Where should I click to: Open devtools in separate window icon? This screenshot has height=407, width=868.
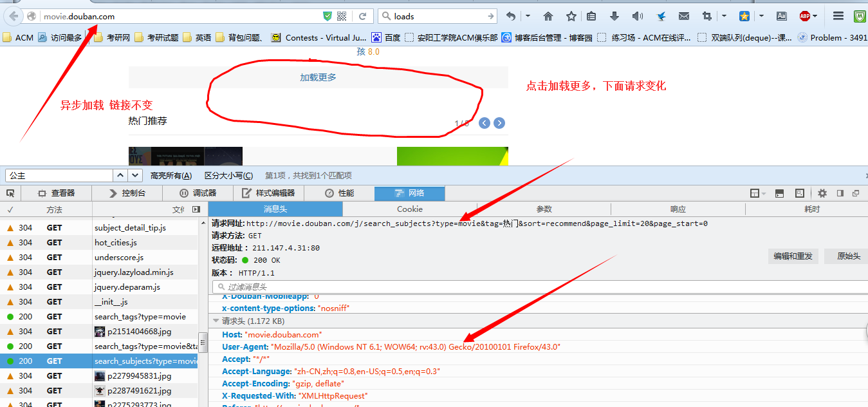tap(856, 193)
